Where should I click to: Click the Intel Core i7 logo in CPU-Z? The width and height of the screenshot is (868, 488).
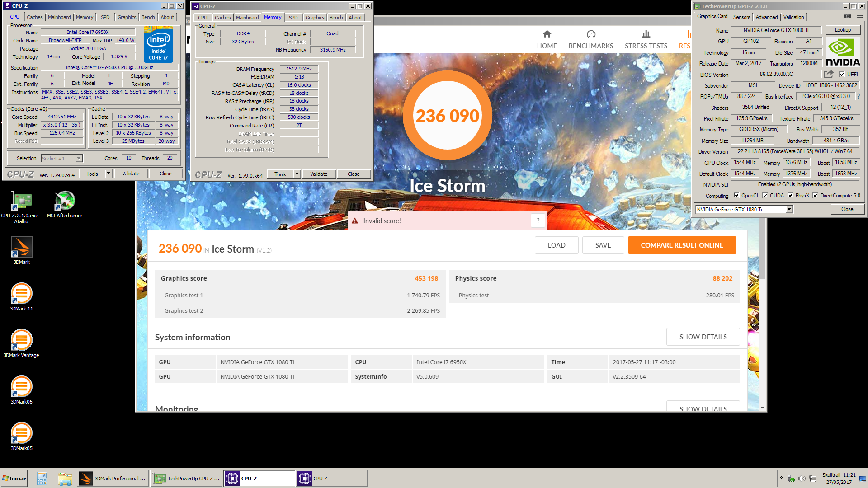click(158, 44)
